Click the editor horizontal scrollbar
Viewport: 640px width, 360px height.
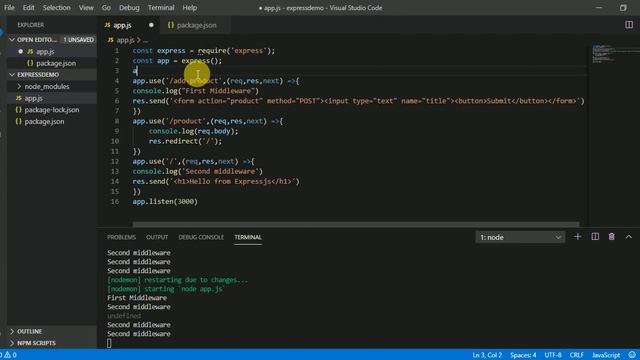pos(356,224)
